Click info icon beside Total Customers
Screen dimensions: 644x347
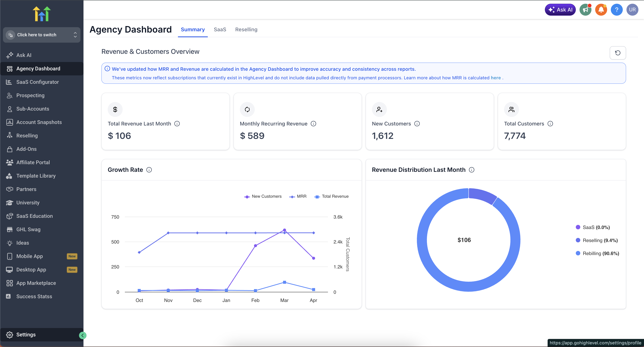point(550,124)
